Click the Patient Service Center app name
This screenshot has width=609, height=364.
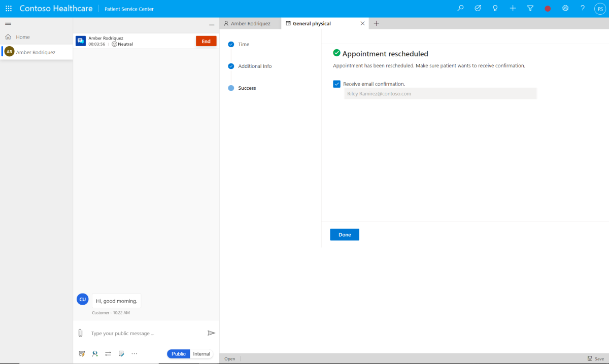(129, 9)
